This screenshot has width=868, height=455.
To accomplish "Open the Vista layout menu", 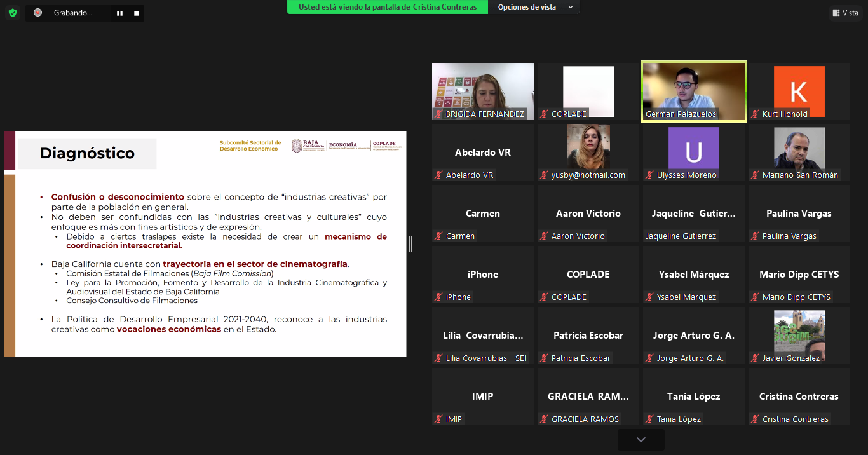I will 844,13.
